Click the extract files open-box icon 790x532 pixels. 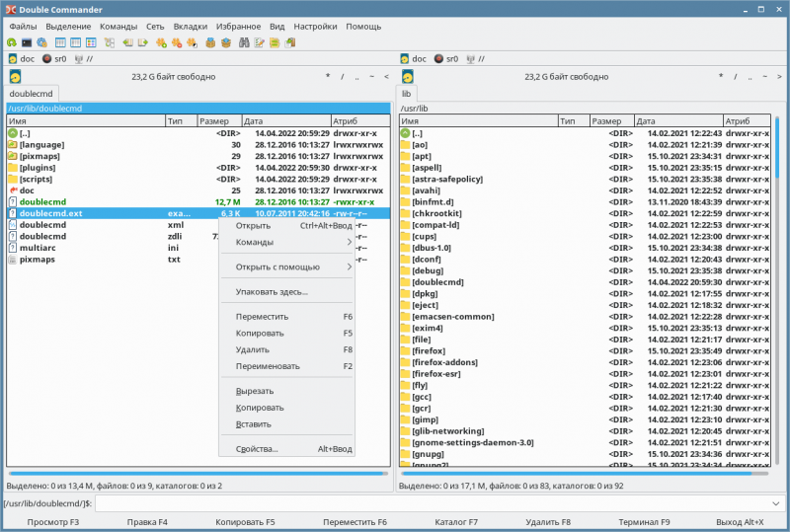[x=226, y=42]
